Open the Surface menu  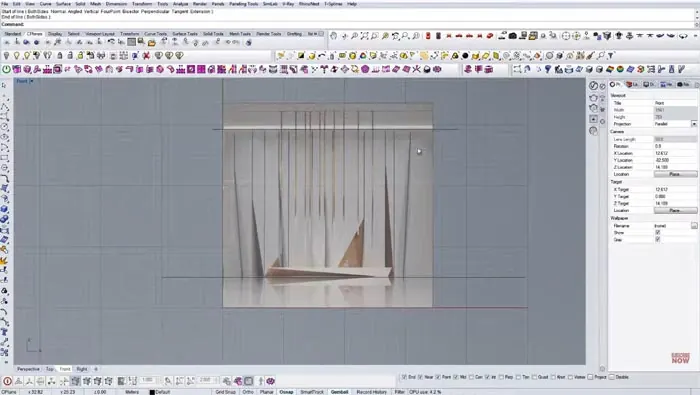pos(63,4)
